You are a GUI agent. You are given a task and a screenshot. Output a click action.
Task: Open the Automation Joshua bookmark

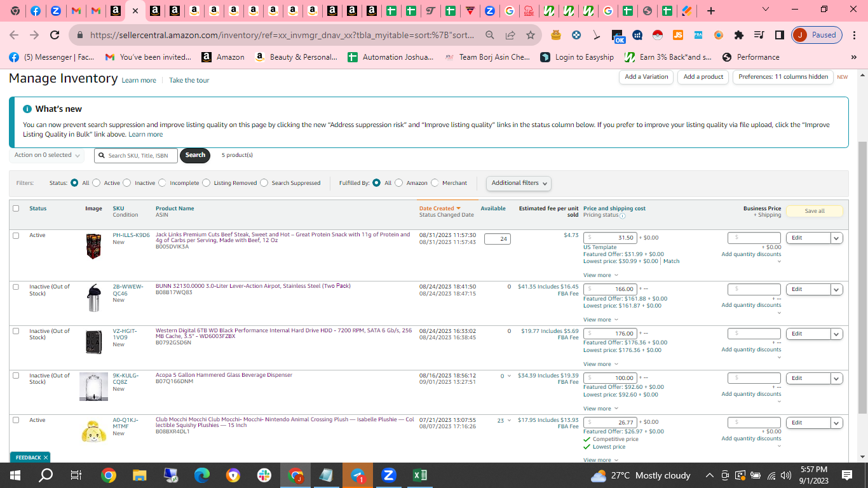click(391, 57)
